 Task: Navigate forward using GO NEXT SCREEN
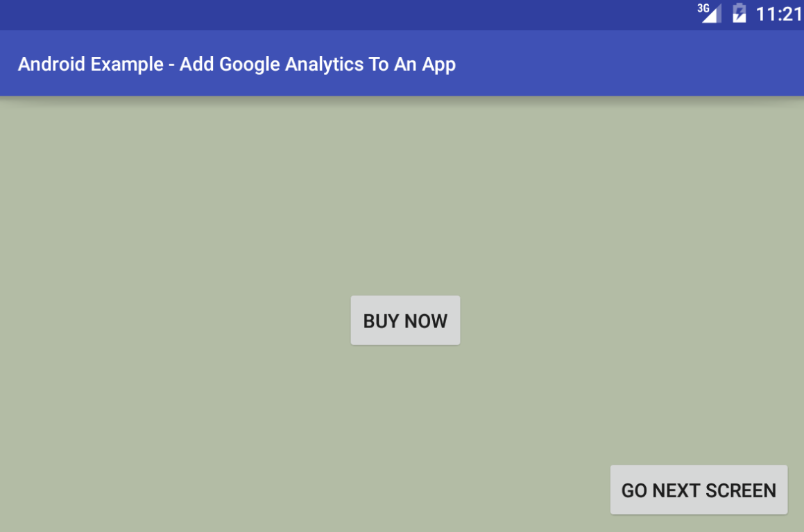coord(699,490)
